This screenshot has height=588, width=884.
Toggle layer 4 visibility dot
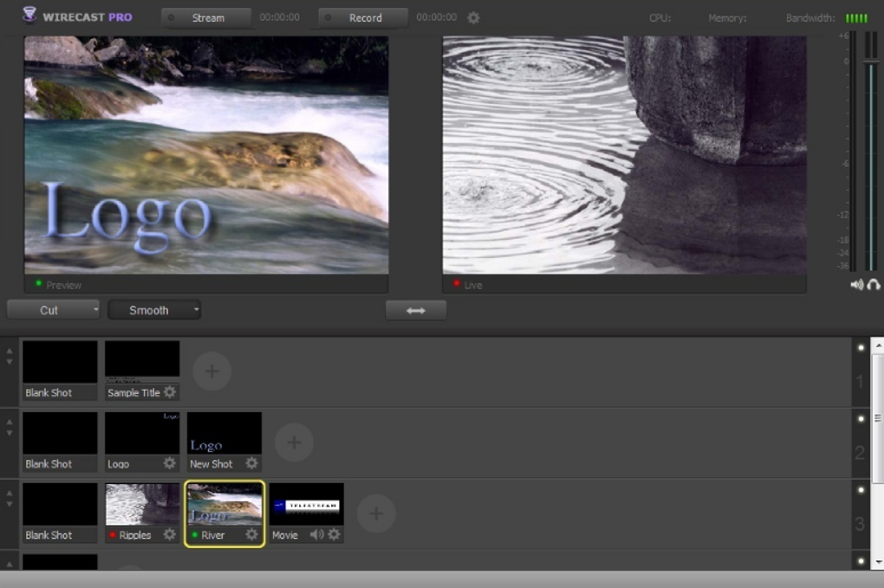click(x=861, y=561)
